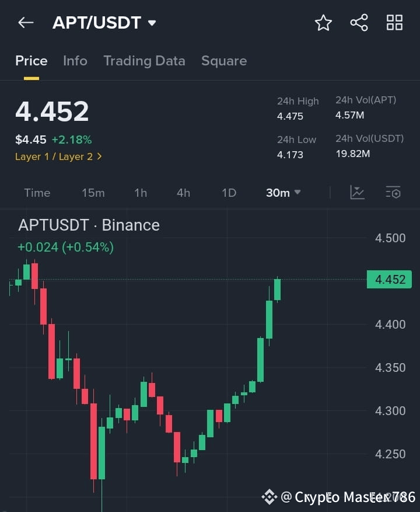
Task: Enable the 1D timeframe
Action: coord(229,193)
